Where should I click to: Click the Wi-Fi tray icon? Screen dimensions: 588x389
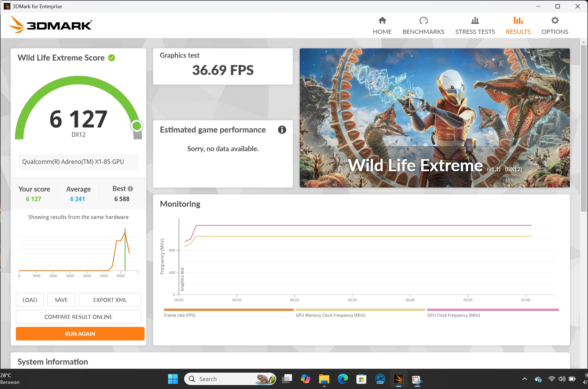point(552,379)
